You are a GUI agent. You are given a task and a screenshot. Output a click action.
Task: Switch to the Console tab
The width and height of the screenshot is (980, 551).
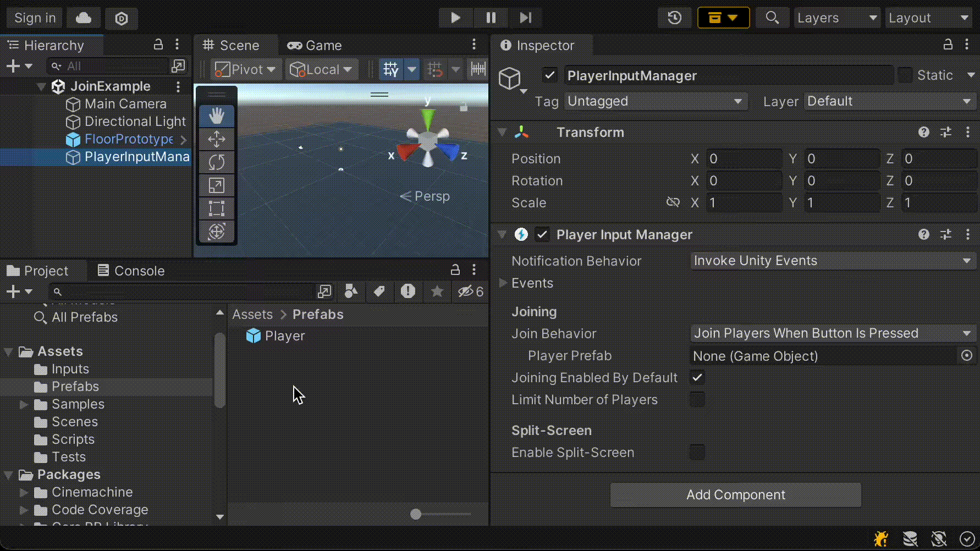pyautogui.click(x=131, y=271)
